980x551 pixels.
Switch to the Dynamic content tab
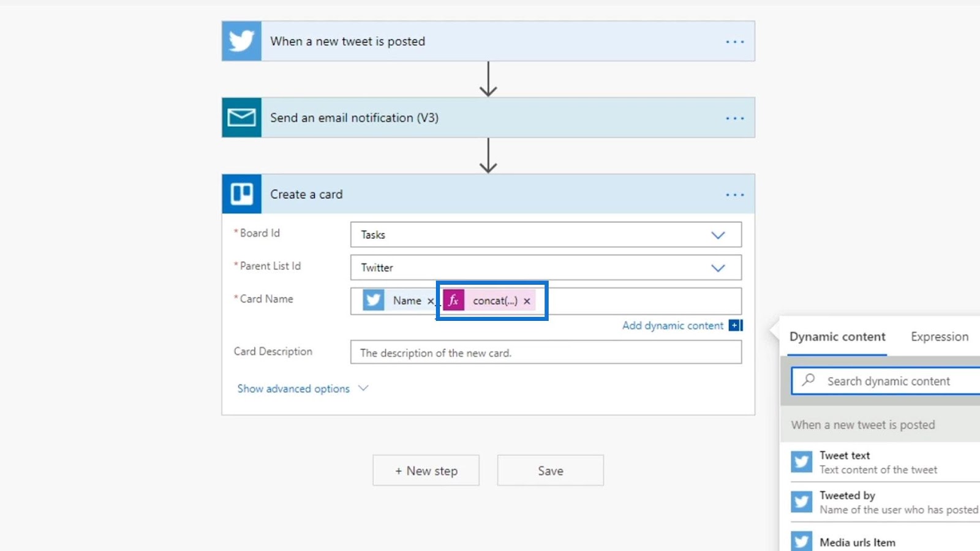pos(837,337)
